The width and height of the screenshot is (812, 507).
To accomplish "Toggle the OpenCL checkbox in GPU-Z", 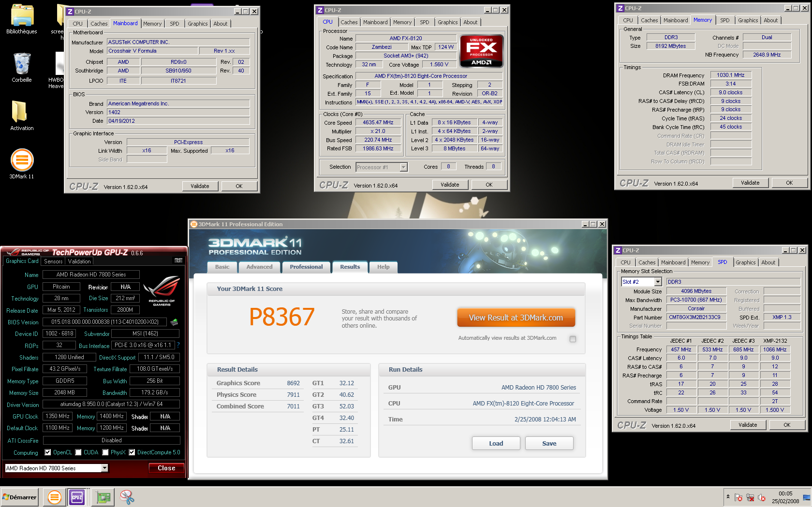I will (47, 452).
